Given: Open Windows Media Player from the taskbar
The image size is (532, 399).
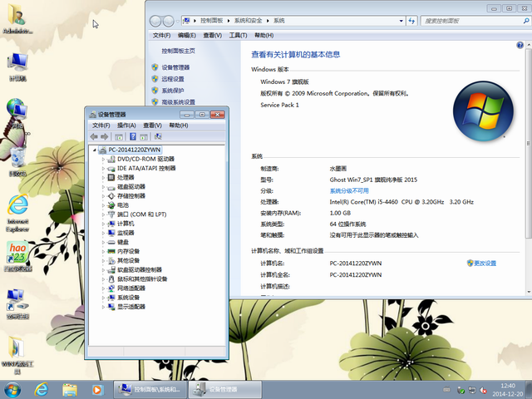Looking at the screenshot, I should 97,390.
